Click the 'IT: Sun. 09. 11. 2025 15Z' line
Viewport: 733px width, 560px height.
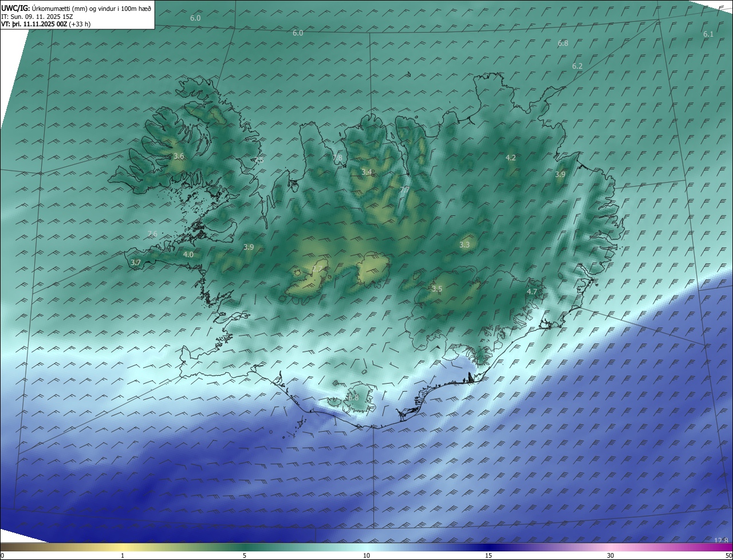[37, 17]
